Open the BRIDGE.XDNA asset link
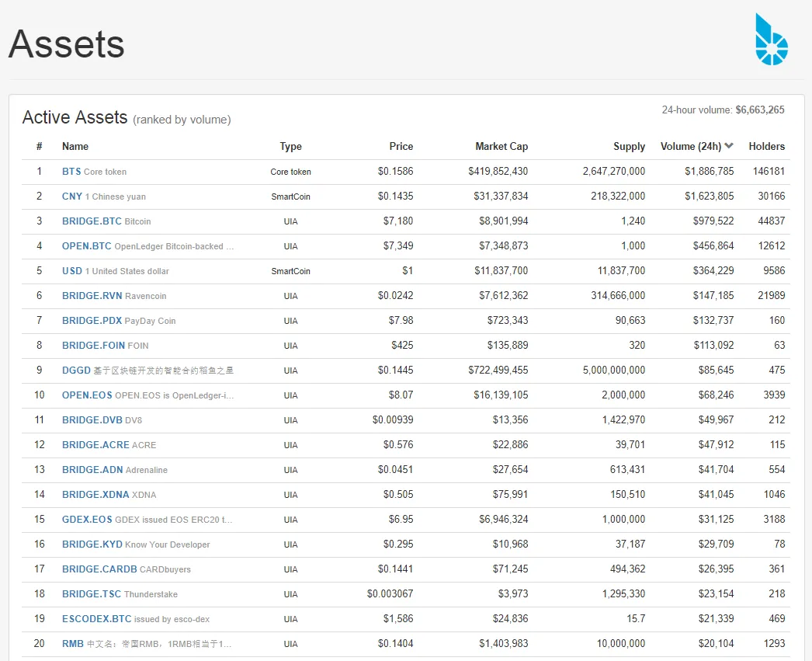The image size is (812, 661). 95,495
